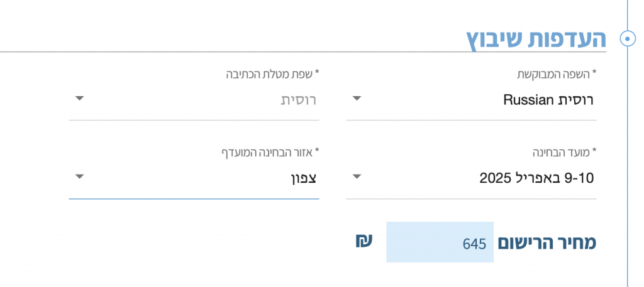Viewport: 644px width, 287px height.
Task: Click the blue vertical progress line below the step marker
Action: point(628,164)
